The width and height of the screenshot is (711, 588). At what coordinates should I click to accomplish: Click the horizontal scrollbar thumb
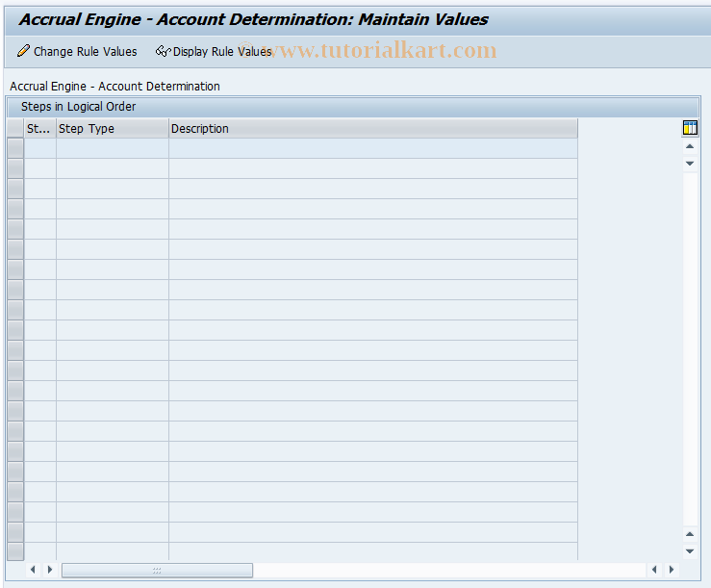[x=157, y=571]
